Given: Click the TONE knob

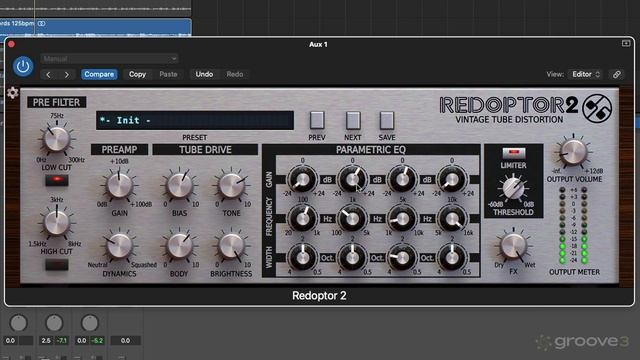Looking at the screenshot, I should [231, 185].
